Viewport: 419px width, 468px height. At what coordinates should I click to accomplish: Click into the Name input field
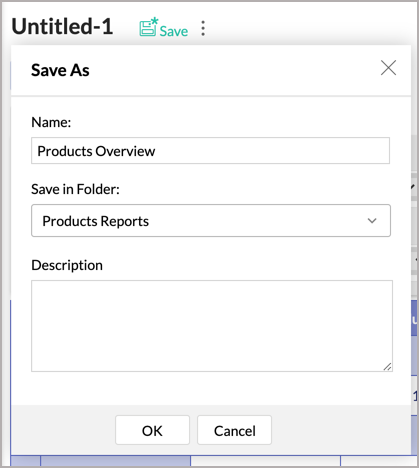210,151
